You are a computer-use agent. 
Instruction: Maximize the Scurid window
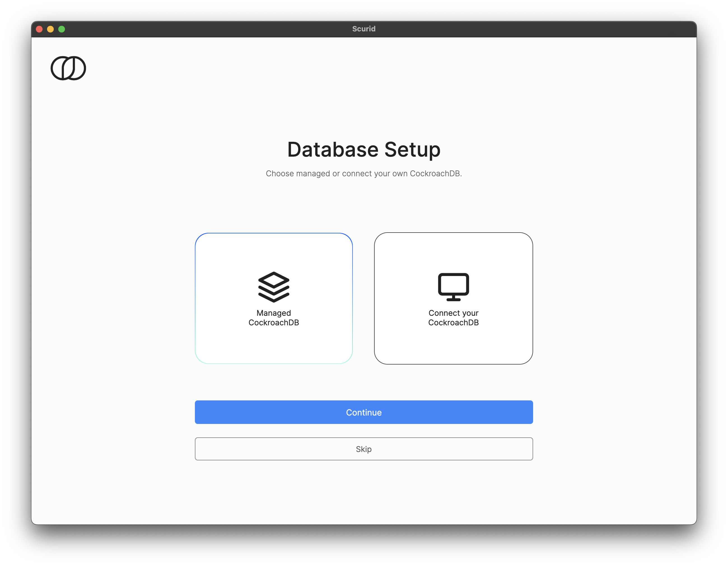point(62,29)
